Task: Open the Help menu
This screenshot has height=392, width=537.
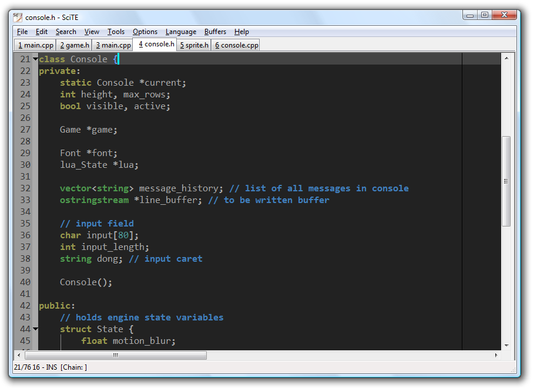Action: pos(241,32)
